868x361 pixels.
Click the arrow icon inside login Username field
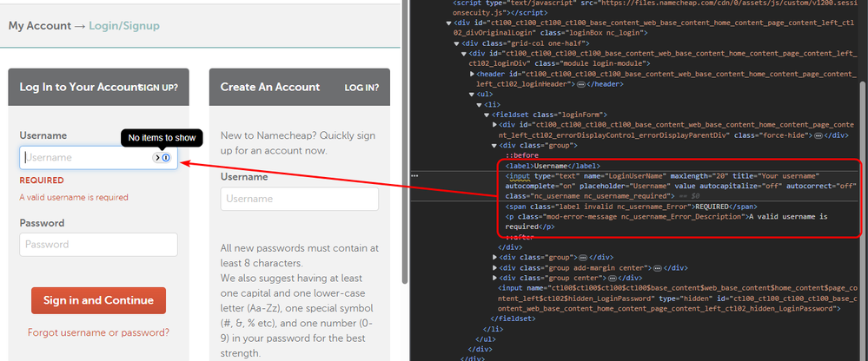[x=157, y=158]
